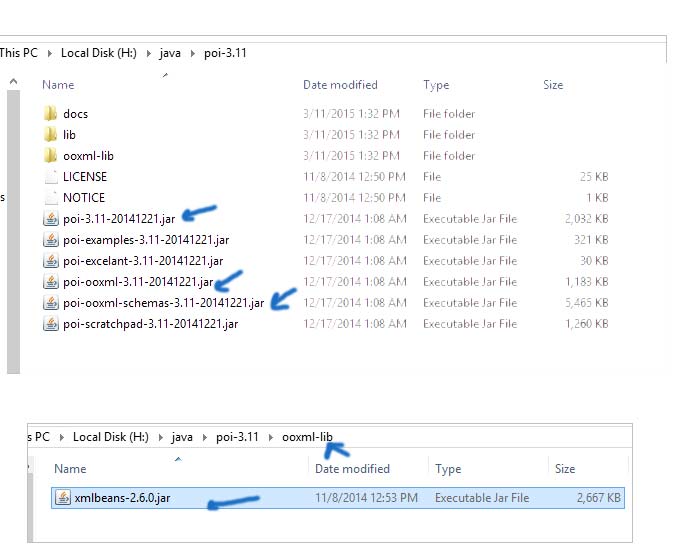
Task: Expand breadcrumb arrow before ooxml-lib in bottom window
Action: point(271,437)
